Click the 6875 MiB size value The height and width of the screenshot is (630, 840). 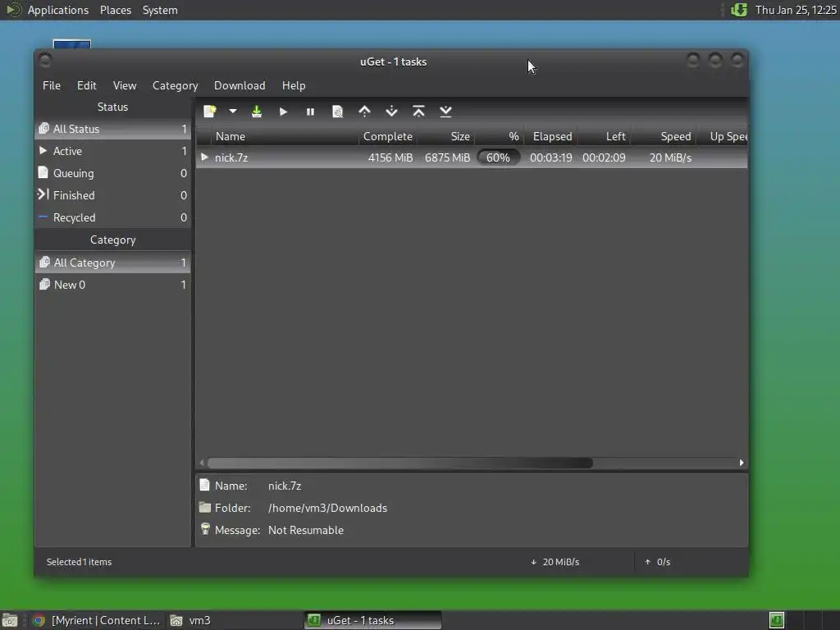click(x=447, y=158)
